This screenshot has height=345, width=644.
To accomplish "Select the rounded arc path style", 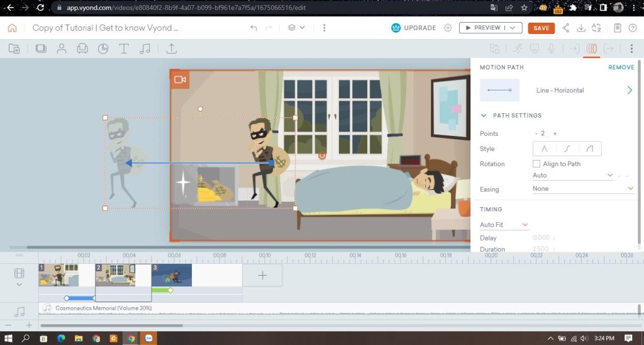I will [x=590, y=149].
